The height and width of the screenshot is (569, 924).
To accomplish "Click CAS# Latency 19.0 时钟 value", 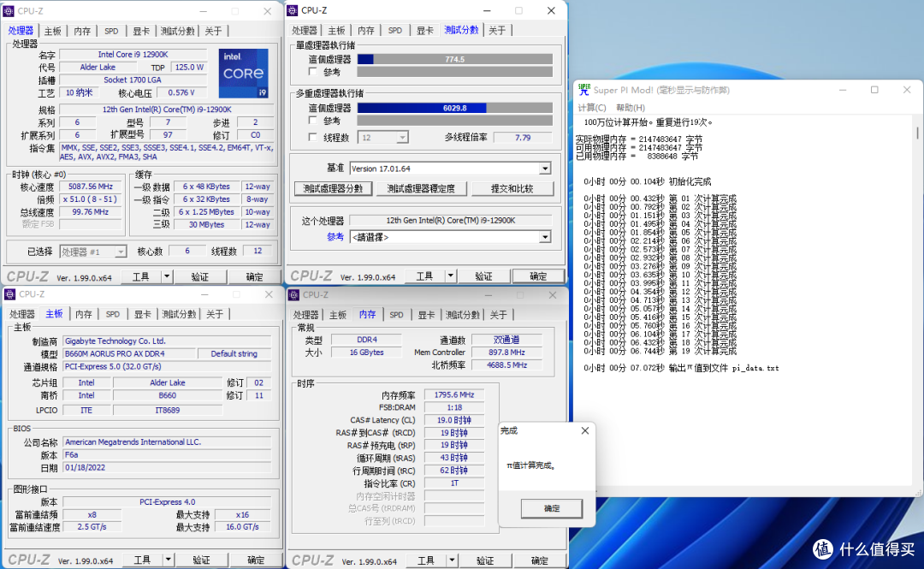I will [x=453, y=420].
